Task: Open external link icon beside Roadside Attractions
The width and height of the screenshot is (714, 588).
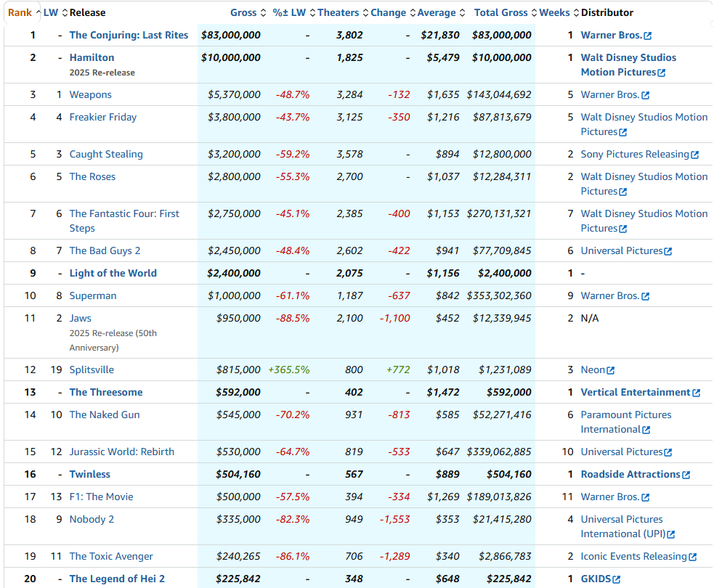Action: click(686, 475)
